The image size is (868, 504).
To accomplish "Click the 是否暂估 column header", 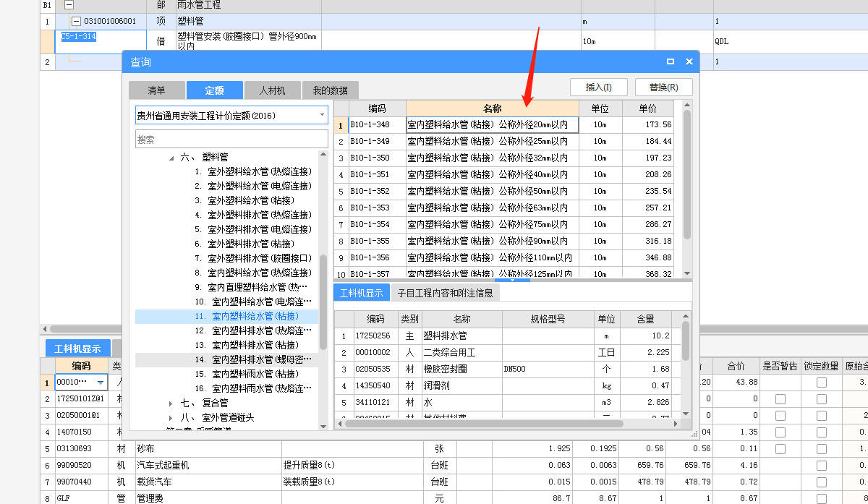I will coord(780,366).
